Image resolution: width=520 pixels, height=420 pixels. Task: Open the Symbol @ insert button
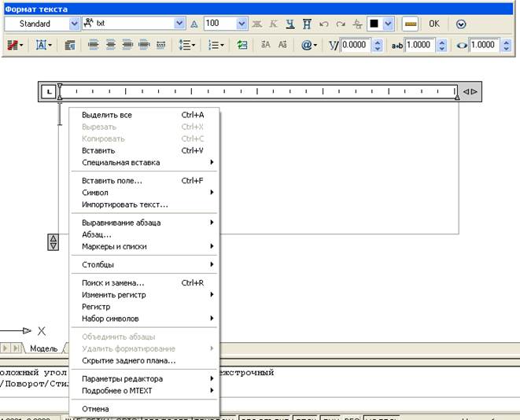[308, 46]
